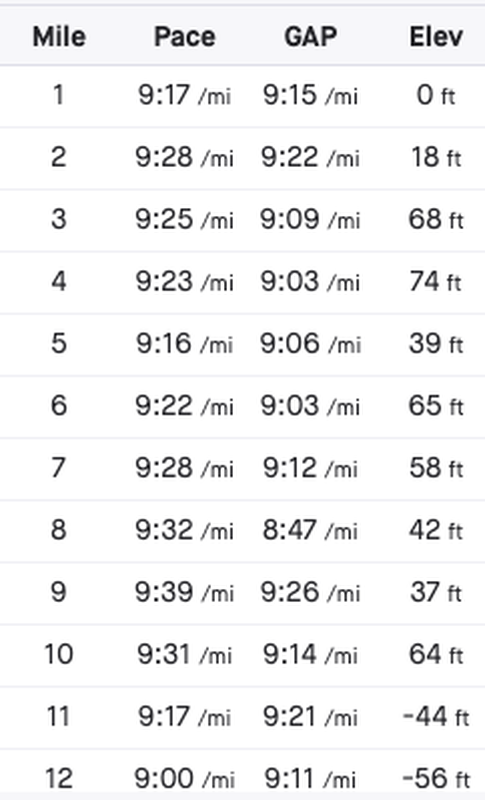485x800 pixels.
Task: Select the mile 1 split row
Action: pos(242,95)
